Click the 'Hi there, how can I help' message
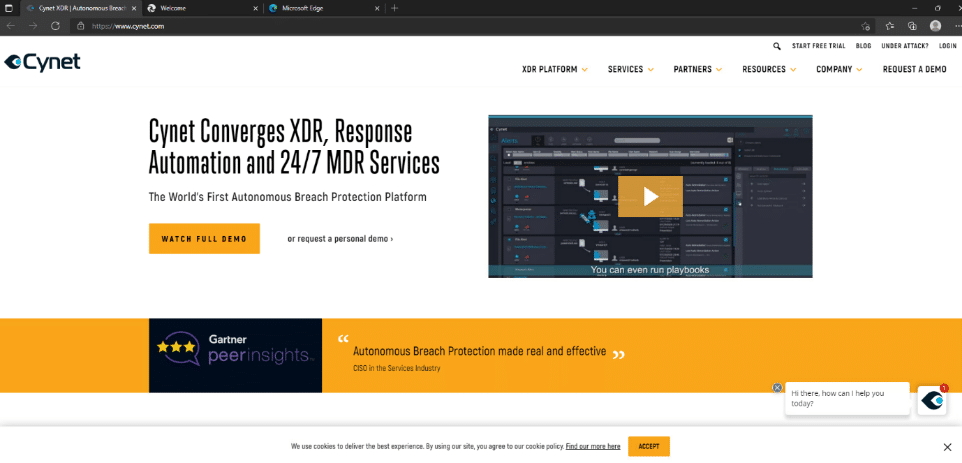The width and height of the screenshot is (962, 463). pos(847,399)
